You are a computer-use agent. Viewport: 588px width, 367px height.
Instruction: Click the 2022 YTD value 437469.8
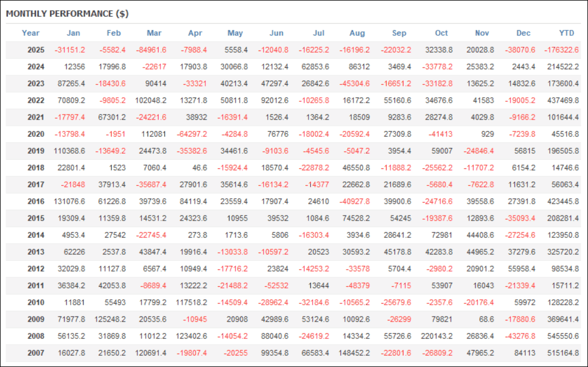(x=563, y=100)
